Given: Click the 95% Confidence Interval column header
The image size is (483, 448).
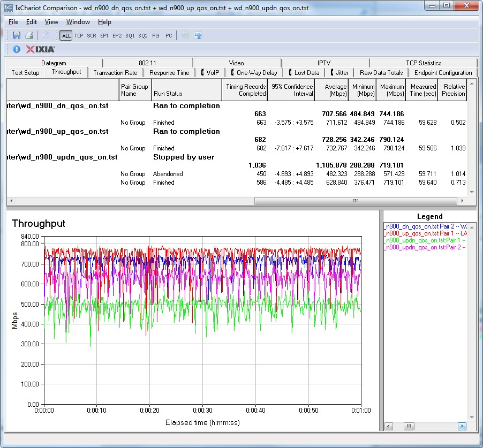Looking at the screenshot, I should 291,90.
